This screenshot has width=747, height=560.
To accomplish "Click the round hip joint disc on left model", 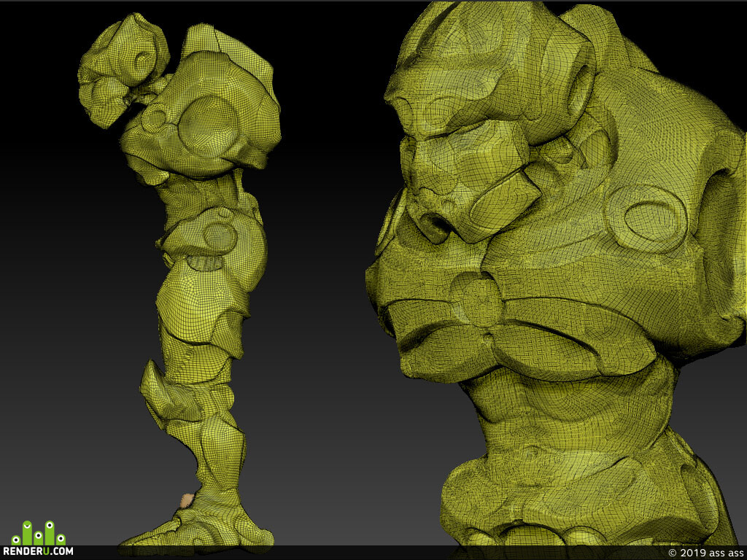I will (x=220, y=237).
